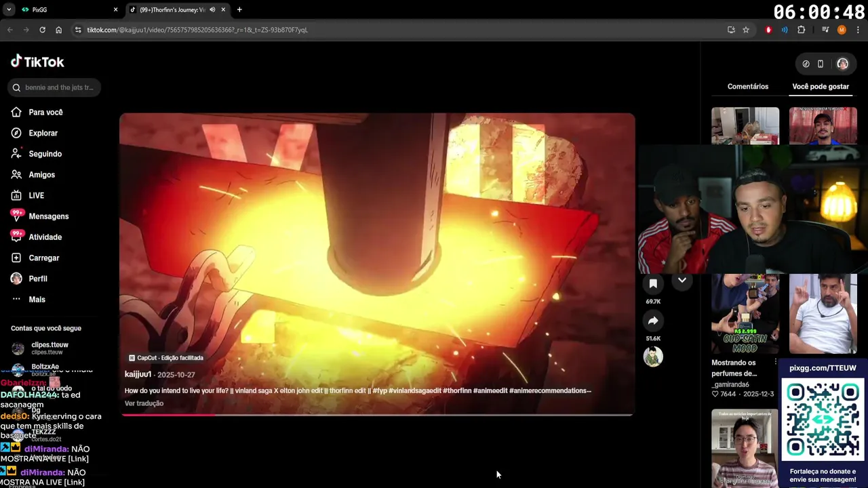Click the TikTok logo

(37, 62)
